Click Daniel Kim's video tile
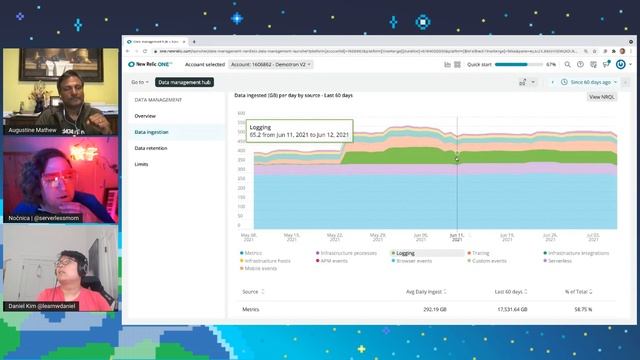This screenshot has height=360, width=640. 61,268
